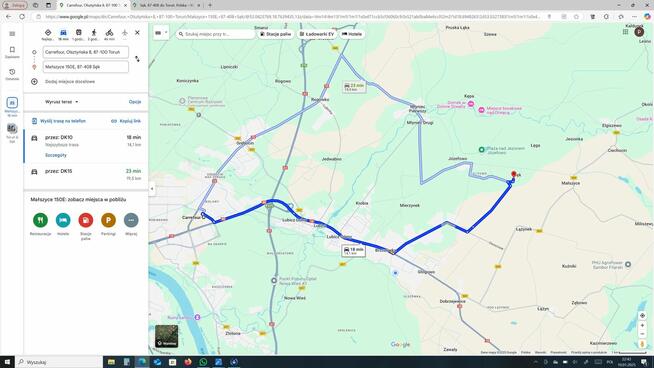The width and height of the screenshot is (654, 368).
Task: Open the Google Maps hamburger menu
Action: point(12,34)
